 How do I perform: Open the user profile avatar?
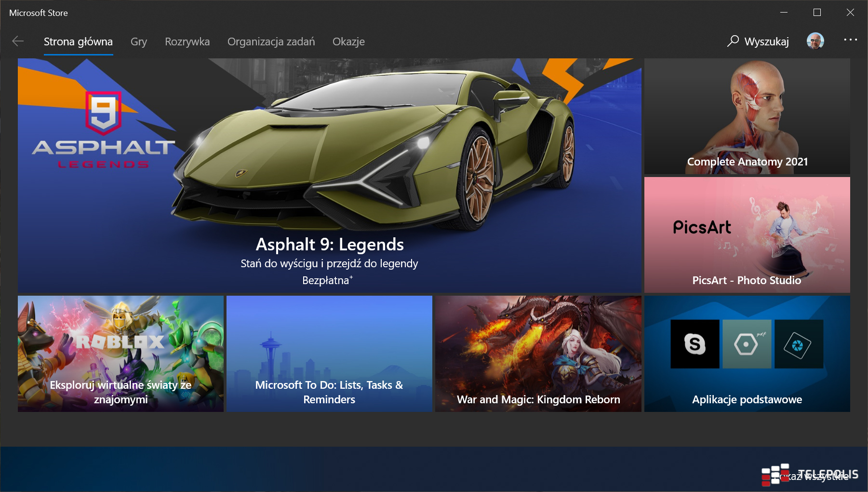815,41
